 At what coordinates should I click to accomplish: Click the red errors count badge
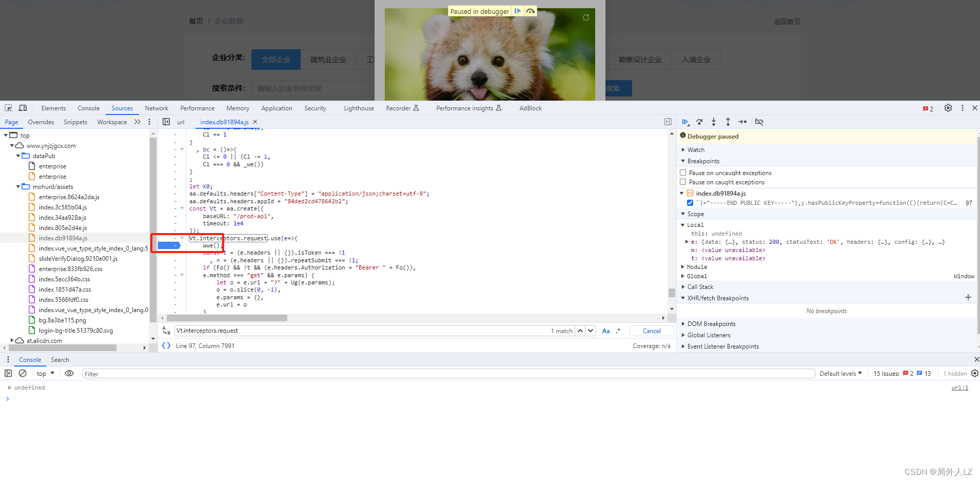click(x=928, y=108)
